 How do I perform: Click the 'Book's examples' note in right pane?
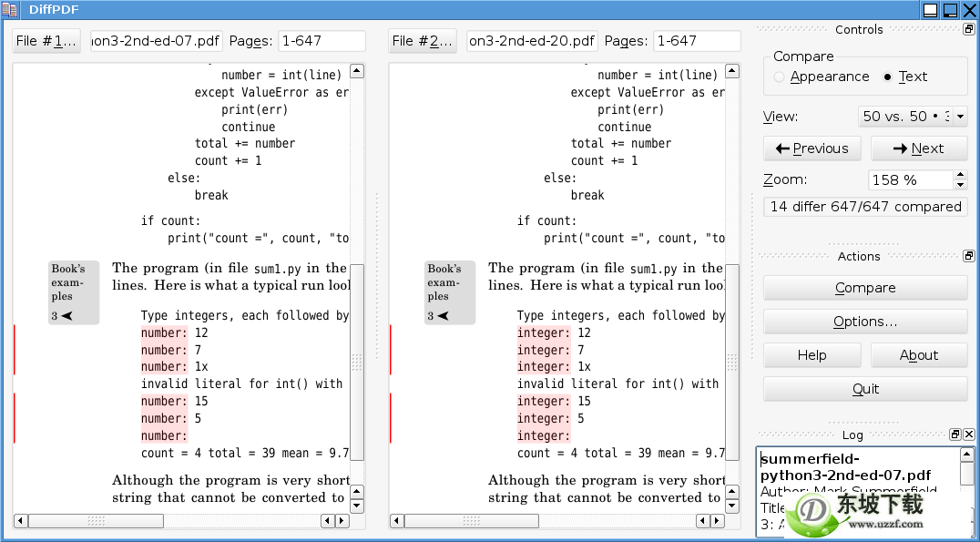450,292
